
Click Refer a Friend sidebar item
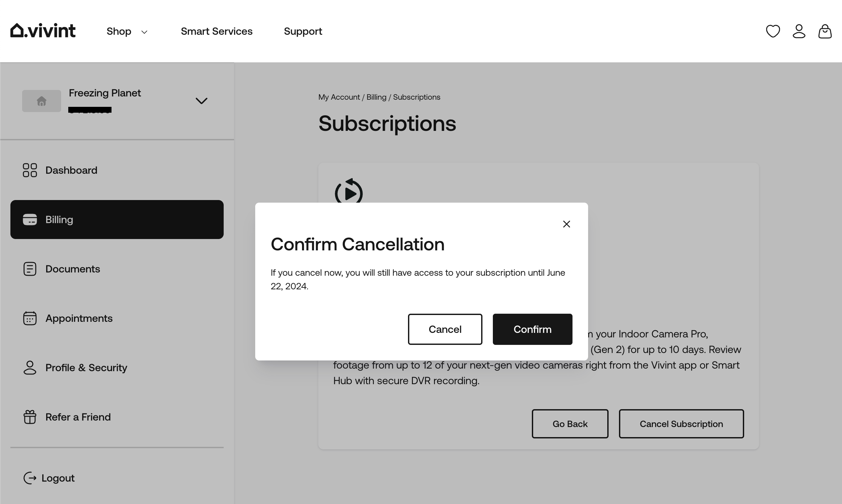coord(78,417)
